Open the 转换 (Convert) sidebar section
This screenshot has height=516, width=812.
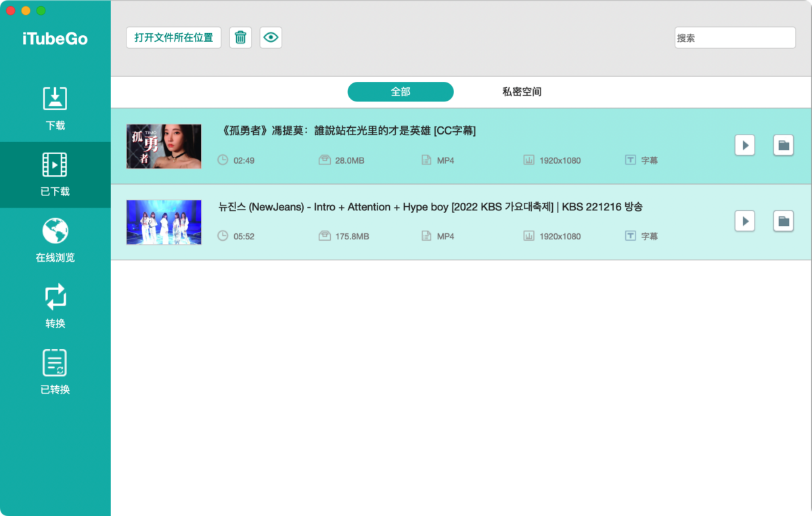[x=55, y=307]
